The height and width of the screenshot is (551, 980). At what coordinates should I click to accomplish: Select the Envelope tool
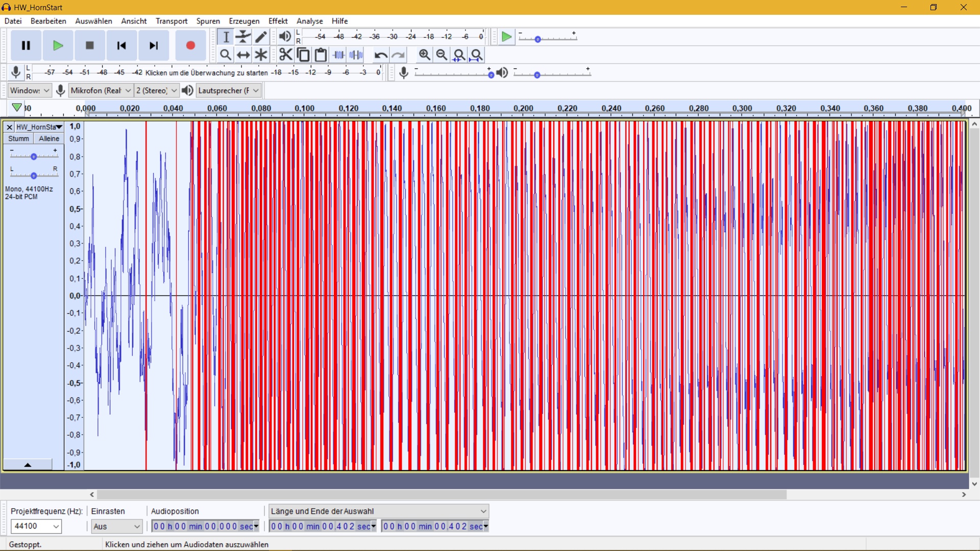coord(243,37)
